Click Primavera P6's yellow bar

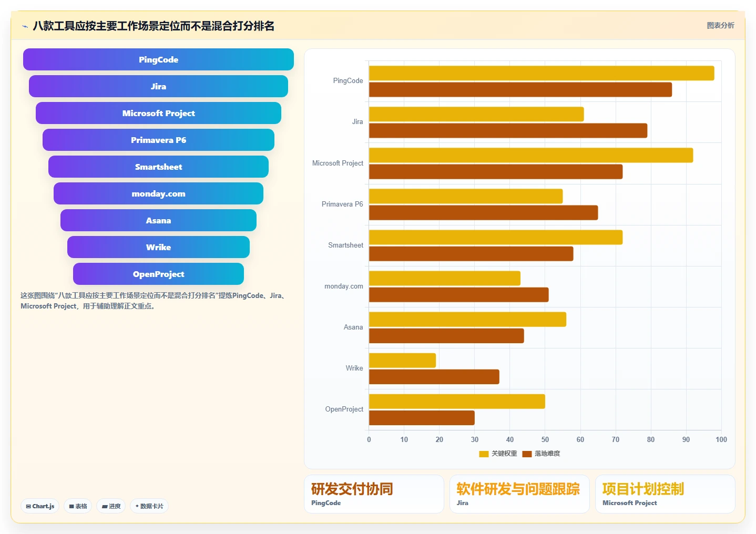point(466,196)
